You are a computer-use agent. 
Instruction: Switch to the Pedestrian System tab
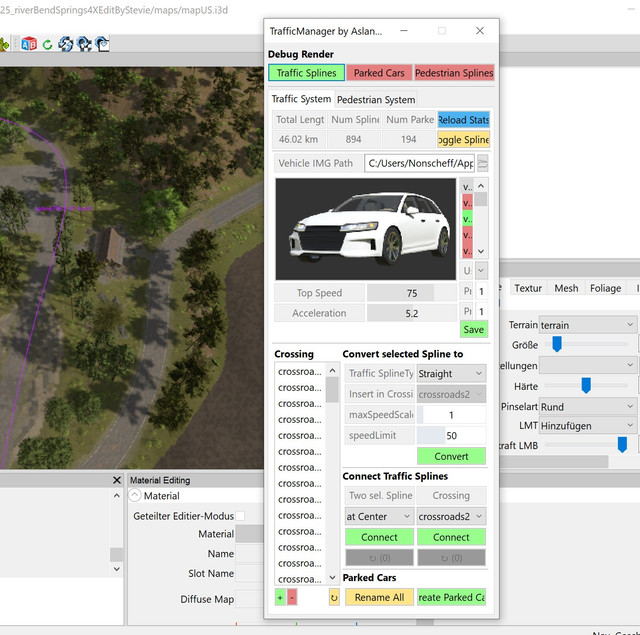pos(376,100)
